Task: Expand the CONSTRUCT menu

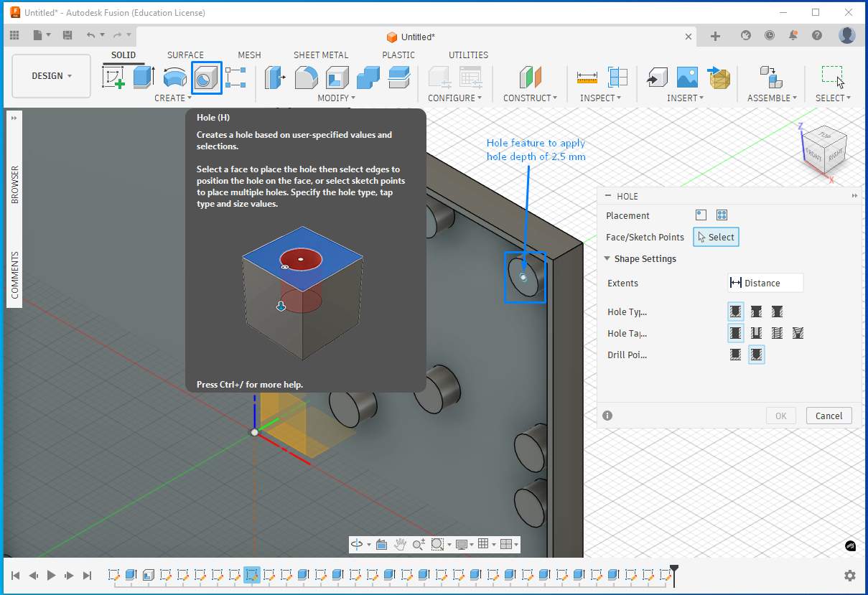Action: click(531, 98)
